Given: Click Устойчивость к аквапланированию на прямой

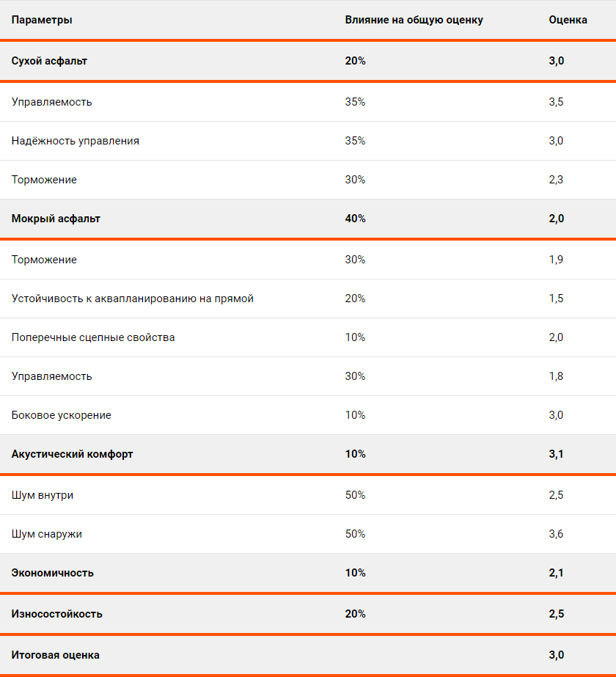Looking at the screenshot, I should click(x=133, y=299).
